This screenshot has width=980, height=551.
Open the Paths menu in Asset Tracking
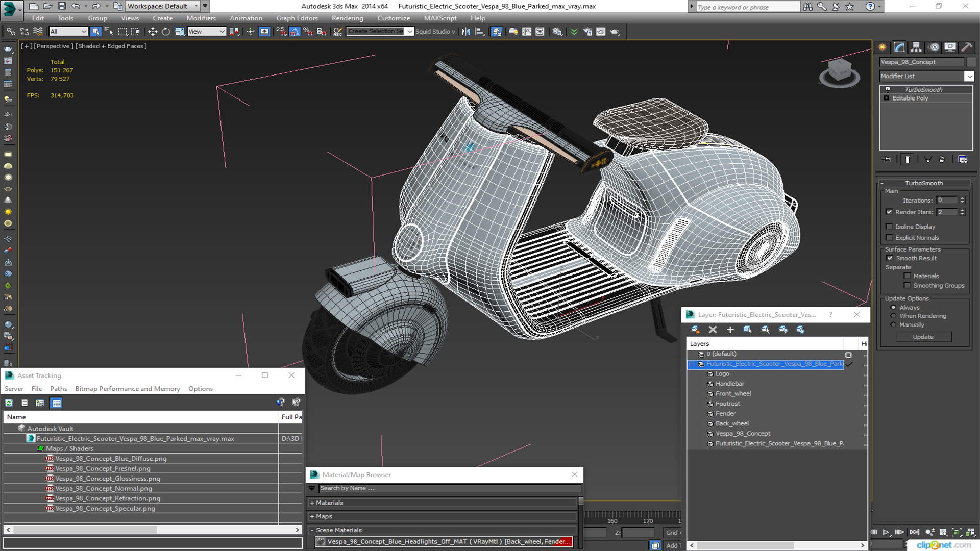tap(58, 389)
